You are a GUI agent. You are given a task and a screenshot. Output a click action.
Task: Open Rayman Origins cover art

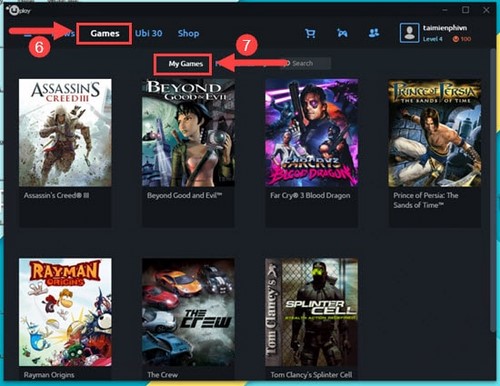[x=65, y=312]
